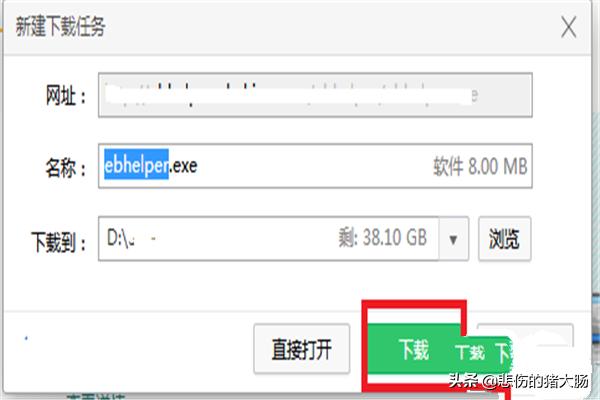Click the D:\ download path field

point(269,238)
